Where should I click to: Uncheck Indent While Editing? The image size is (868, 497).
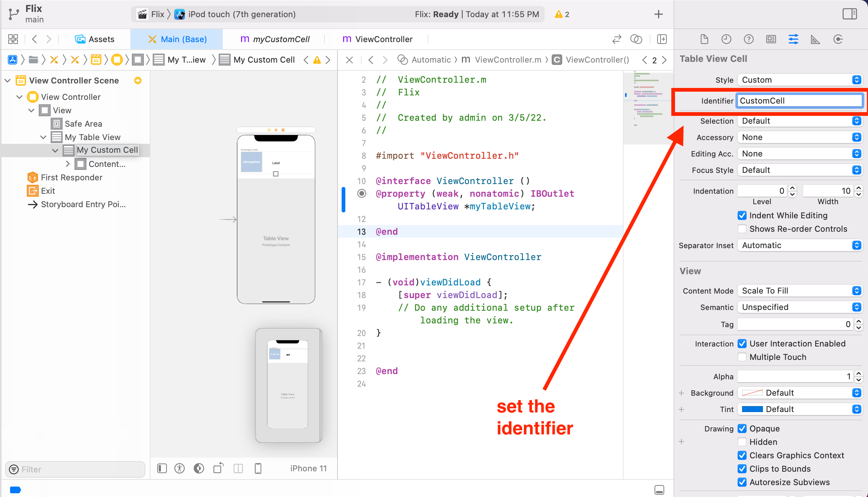click(x=742, y=215)
